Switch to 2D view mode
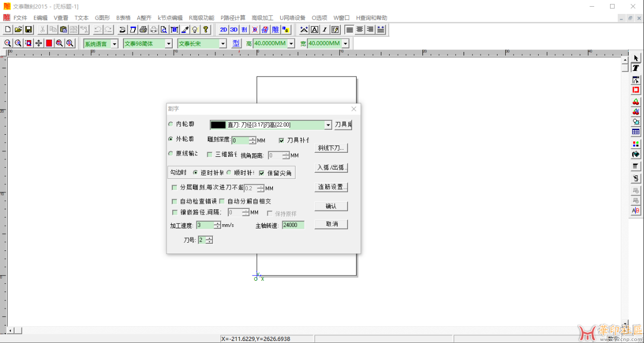The height and width of the screenshot is (343, 644). coord(224,29)
